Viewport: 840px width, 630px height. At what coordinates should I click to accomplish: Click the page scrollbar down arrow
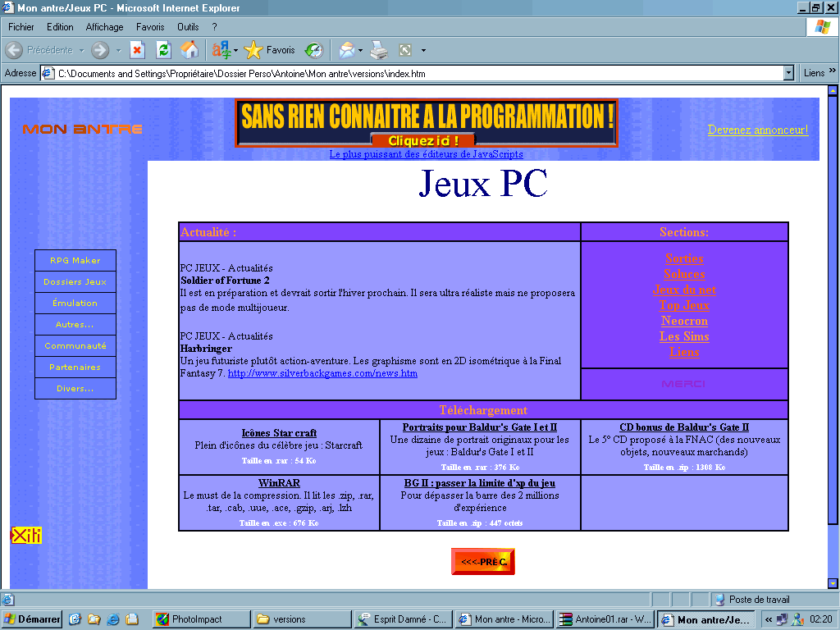[833, 583]
